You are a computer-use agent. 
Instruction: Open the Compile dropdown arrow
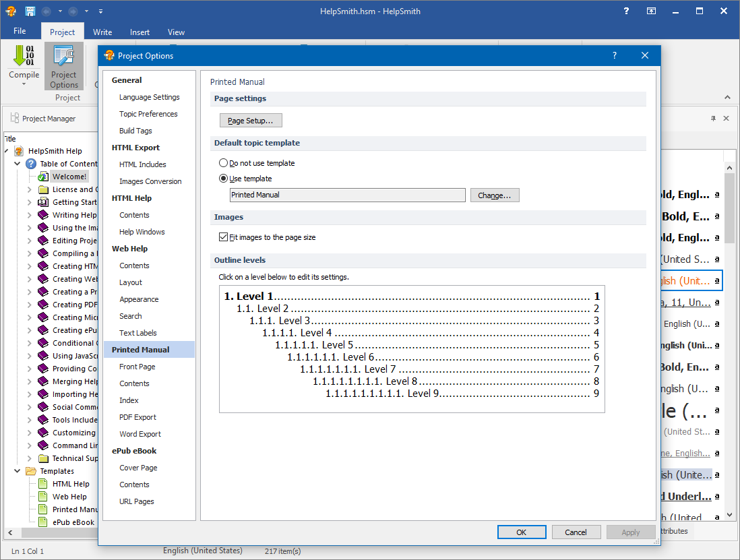coord(24,84)
